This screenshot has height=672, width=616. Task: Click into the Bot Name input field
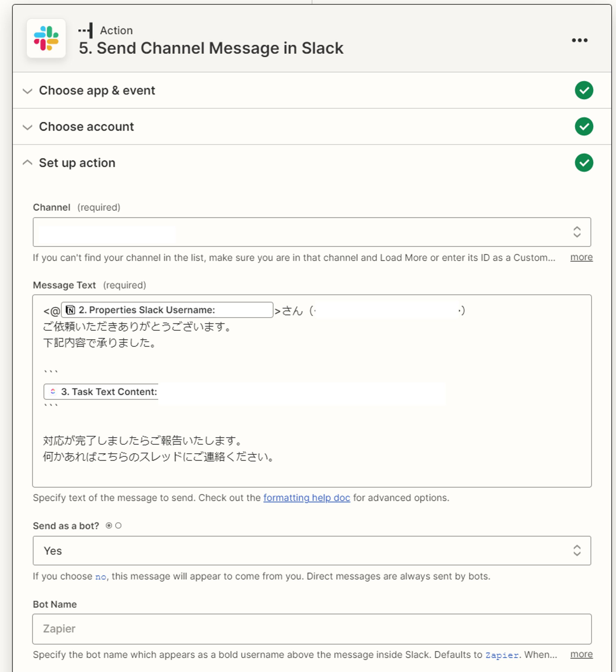coord(311,629)
